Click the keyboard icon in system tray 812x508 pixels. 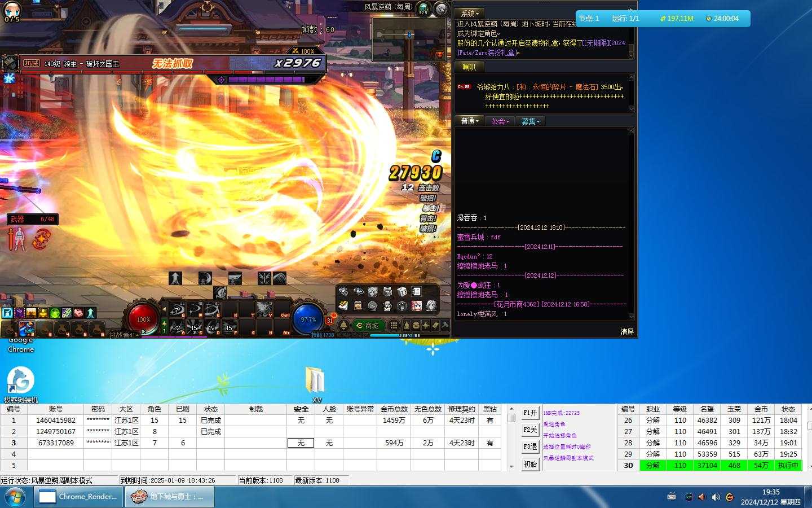pos(672,497)
